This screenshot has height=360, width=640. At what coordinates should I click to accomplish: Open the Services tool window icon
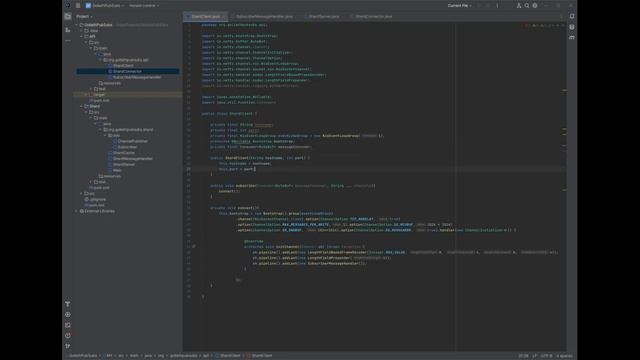pos(68,315)
